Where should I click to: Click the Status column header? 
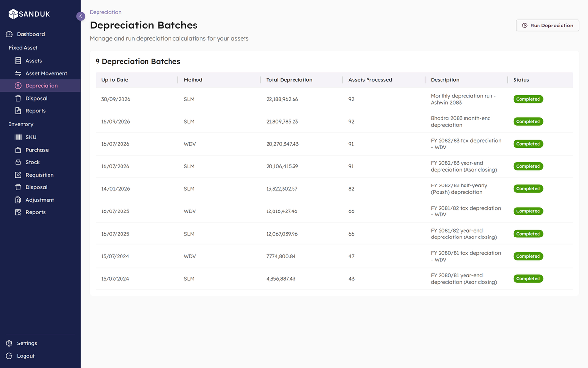(521, 80)
